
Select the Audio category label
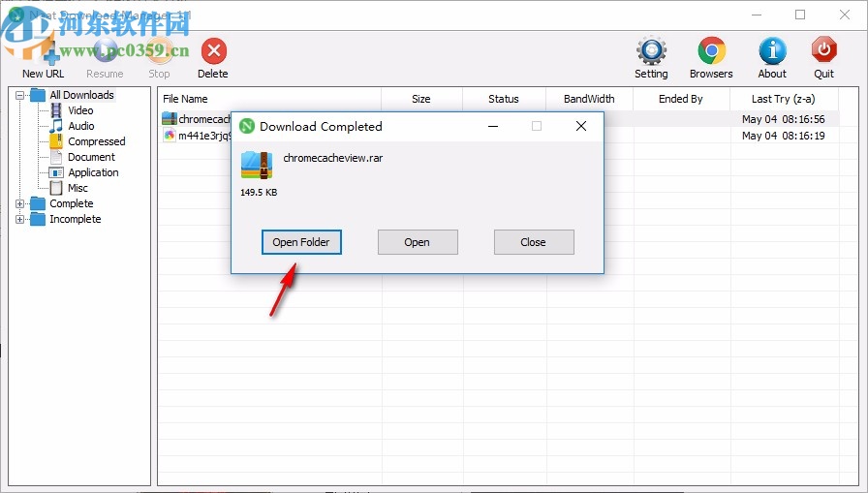pyautogui.click(x=80, y=126)
